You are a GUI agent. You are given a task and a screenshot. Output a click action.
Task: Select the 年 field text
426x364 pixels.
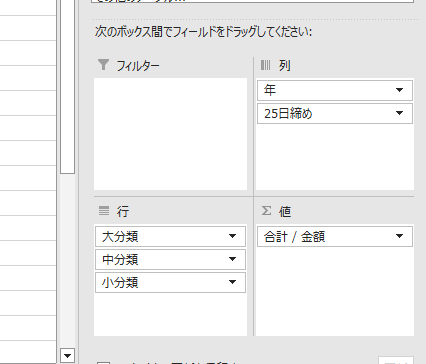point(270,90)
